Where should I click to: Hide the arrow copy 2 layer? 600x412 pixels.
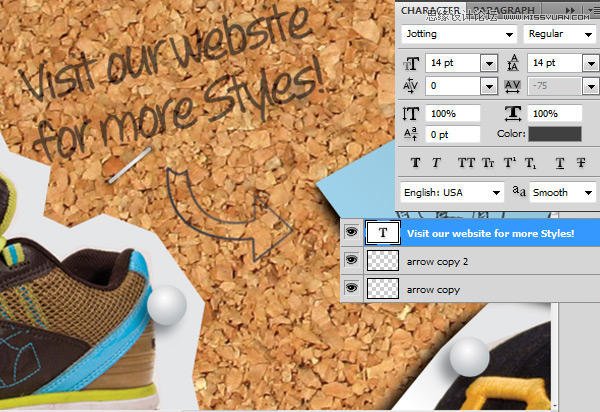[x=351, y=260]
